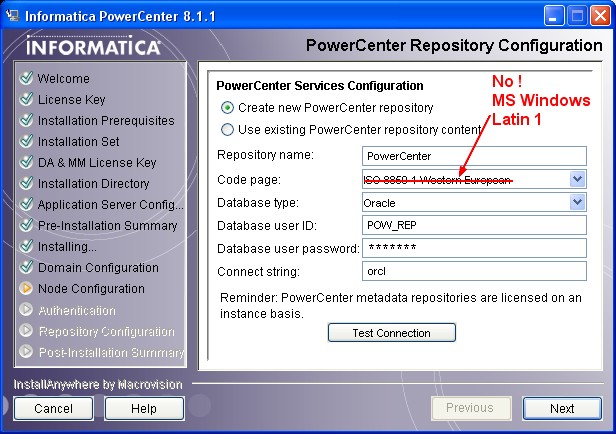This screenshot has height=434, width=616.
Task: Click the Code page: field label
Action: point(249,180)
